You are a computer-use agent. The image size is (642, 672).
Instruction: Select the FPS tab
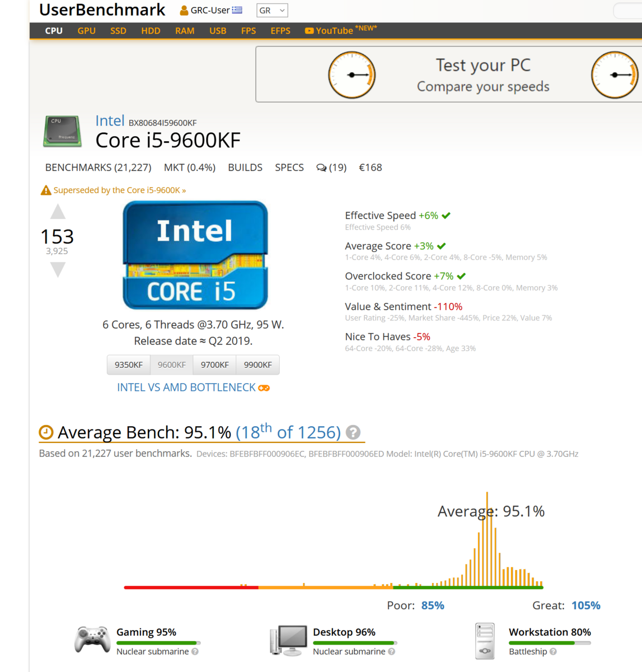[249, 31]
